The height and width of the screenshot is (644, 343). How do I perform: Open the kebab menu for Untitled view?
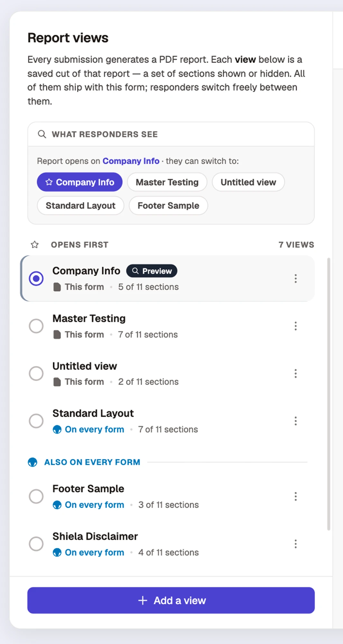pyautogui.click(x=295, y=374)
